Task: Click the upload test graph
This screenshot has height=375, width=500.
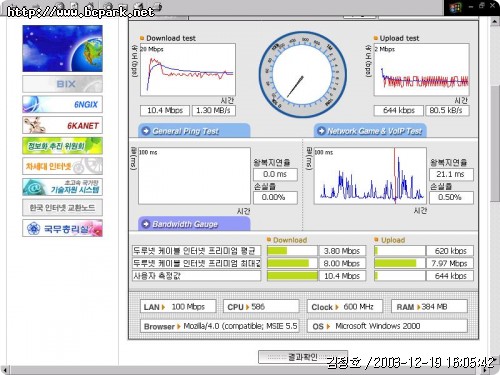Action: 422,70
